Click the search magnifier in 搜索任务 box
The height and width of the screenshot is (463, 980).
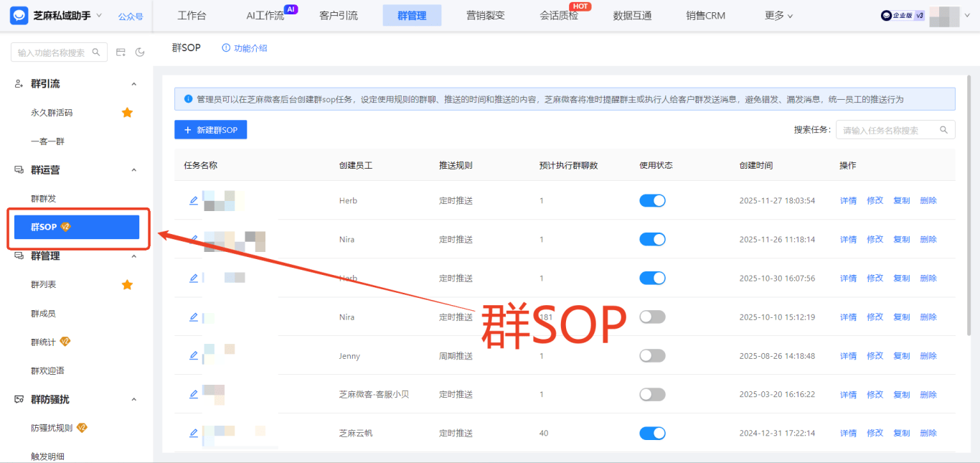click(943, 130)
